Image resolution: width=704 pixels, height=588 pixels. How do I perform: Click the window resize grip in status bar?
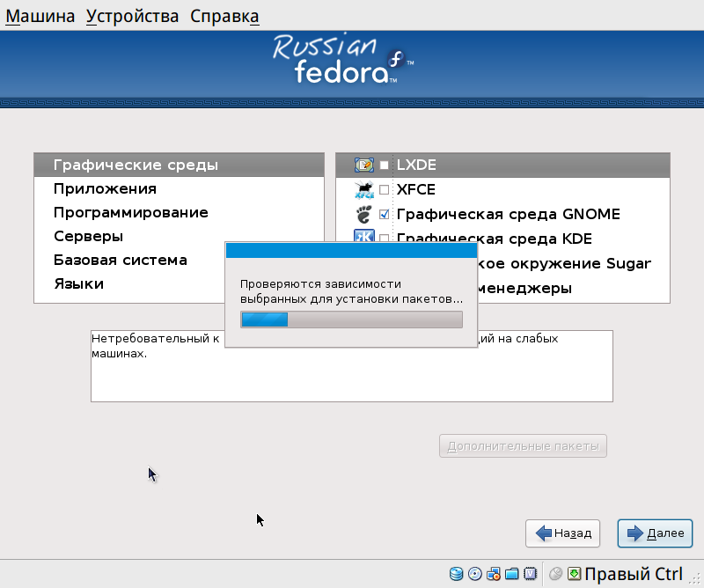coord(696,579)
